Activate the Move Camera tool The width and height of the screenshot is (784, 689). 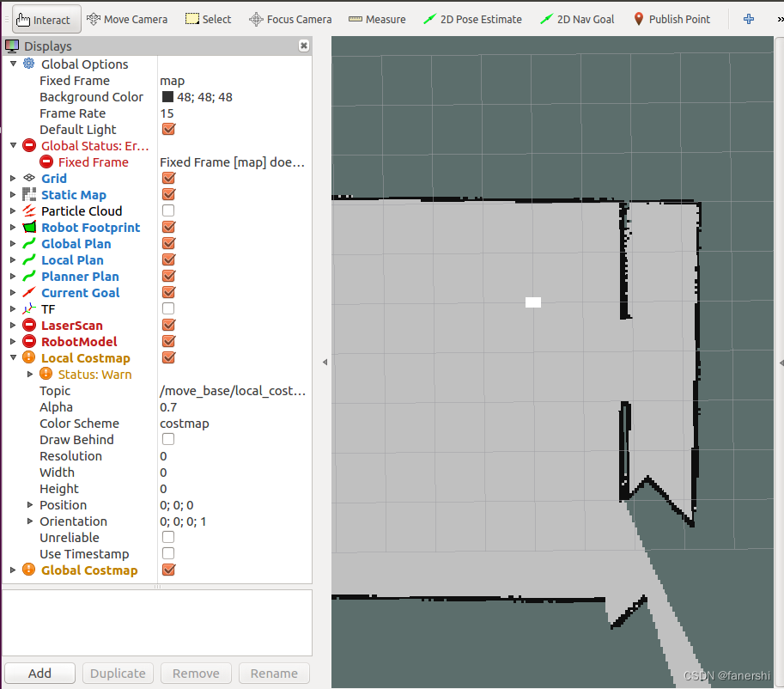pos(127,17)
